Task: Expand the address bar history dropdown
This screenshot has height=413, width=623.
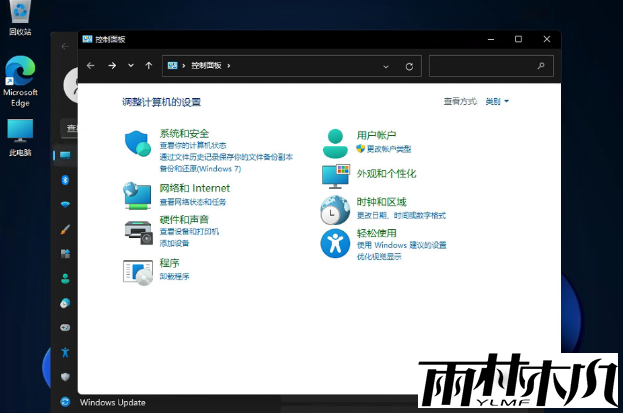Action: point(386,66)
